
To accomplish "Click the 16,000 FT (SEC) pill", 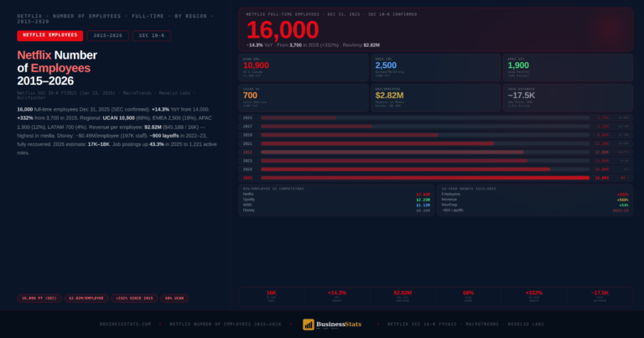I will pos(39,299).
